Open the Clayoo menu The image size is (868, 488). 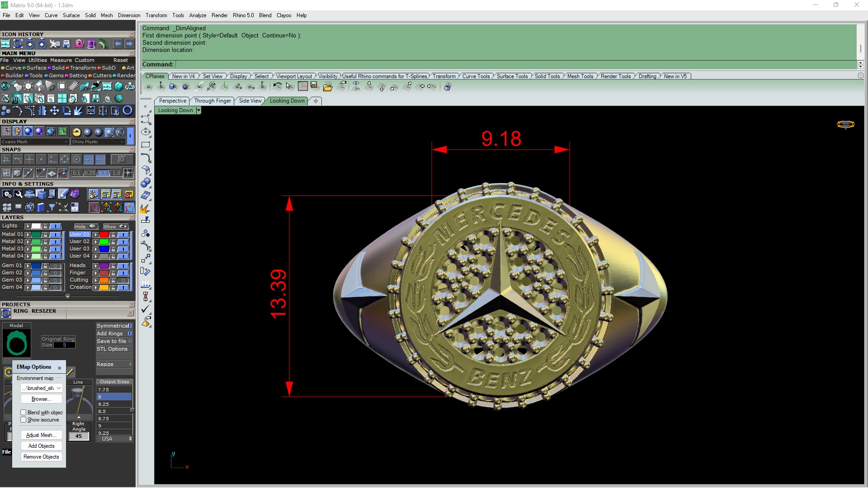tap(284, 15)
